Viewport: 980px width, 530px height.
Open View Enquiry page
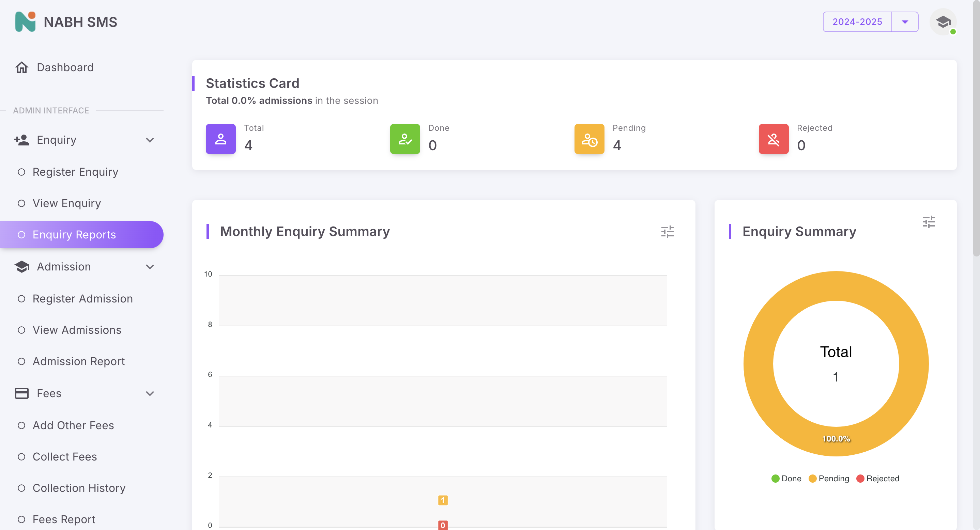click(x=82, y=203)
